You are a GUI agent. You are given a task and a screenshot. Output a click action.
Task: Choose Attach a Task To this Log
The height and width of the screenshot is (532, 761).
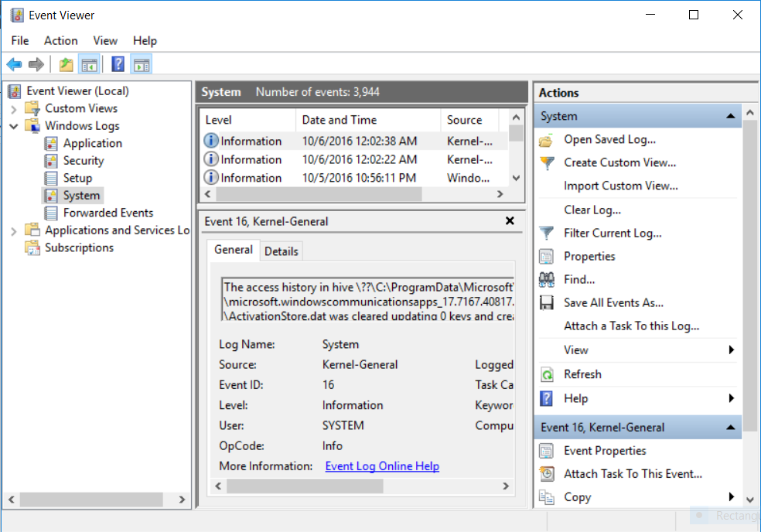(x=631, y=326)
